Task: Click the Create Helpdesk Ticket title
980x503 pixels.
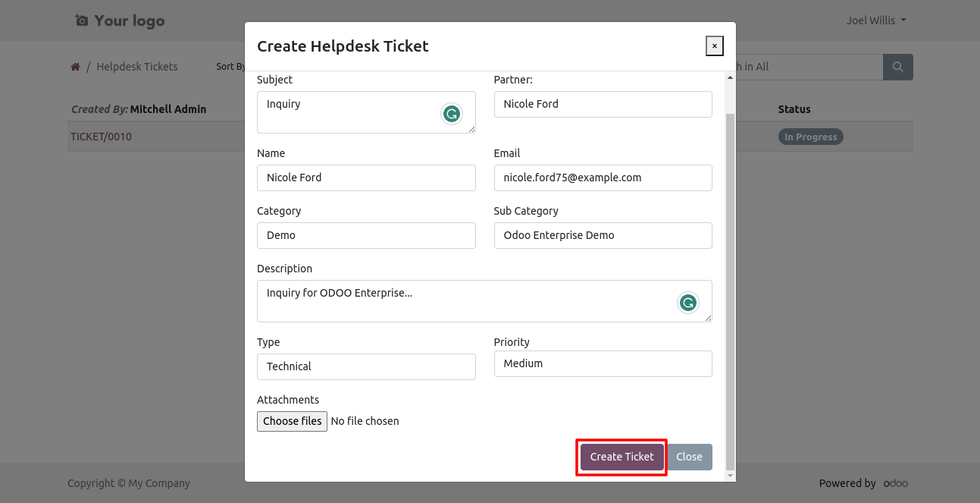Action: [343, 46]
